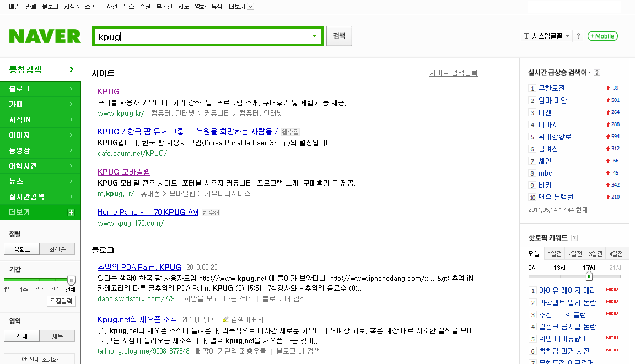Click trending keyword 무한도전

pyautogui.click(x=551, y=88)
